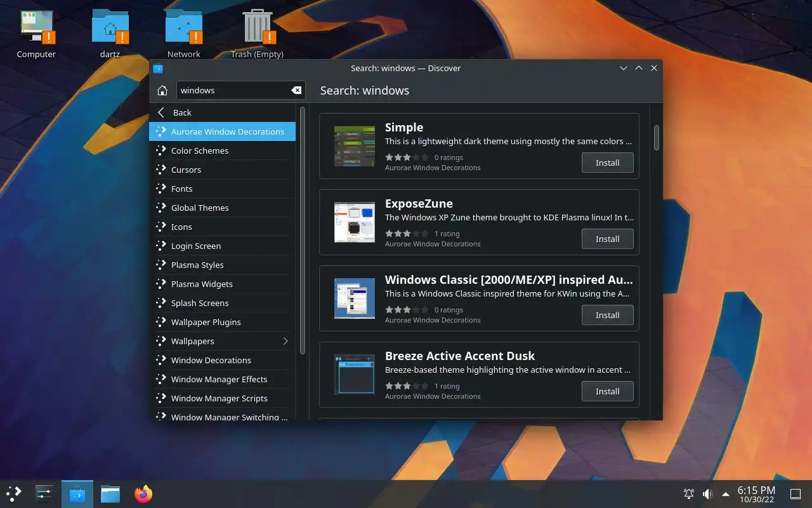
Task: Install the ExposeZune theme
Action: tap(607, 239)
